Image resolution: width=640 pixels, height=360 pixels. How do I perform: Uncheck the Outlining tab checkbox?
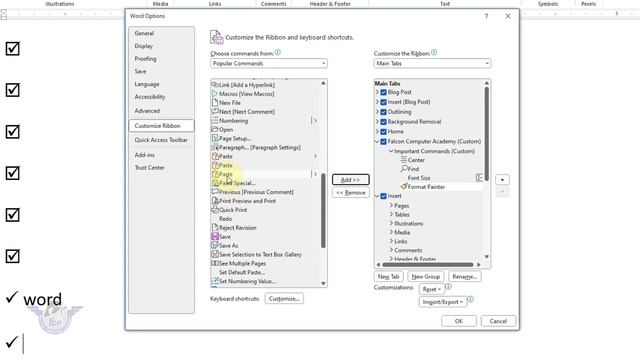pos(383,112)
